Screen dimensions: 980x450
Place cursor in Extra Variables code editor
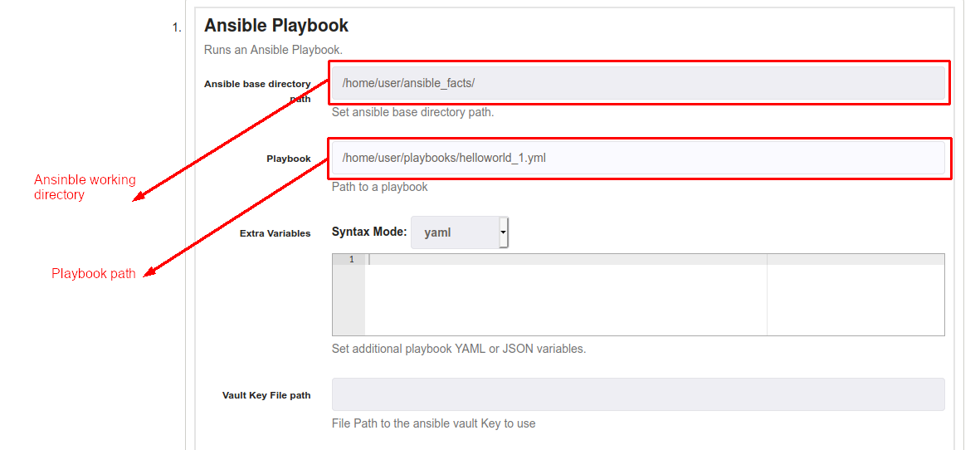click(x=566, y=294)
